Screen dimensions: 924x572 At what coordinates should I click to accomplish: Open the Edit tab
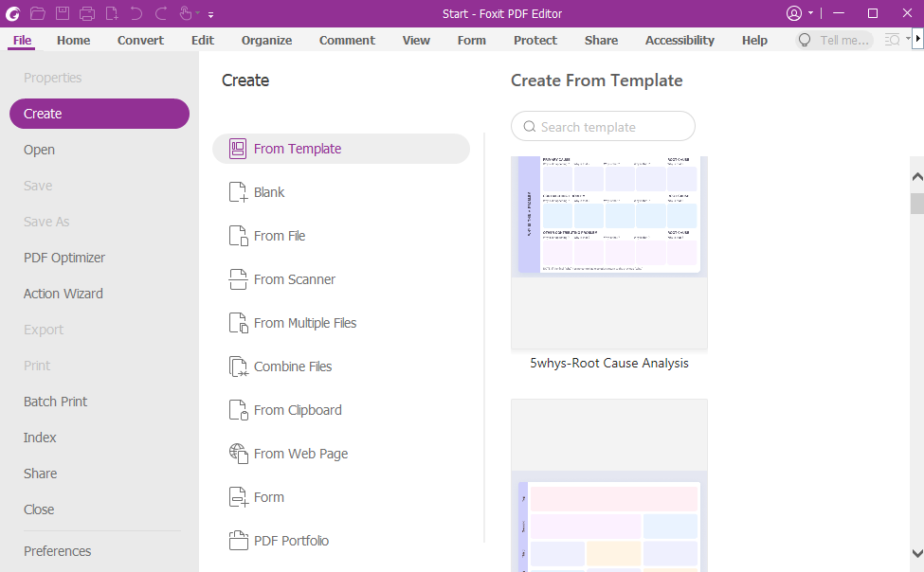203,40
